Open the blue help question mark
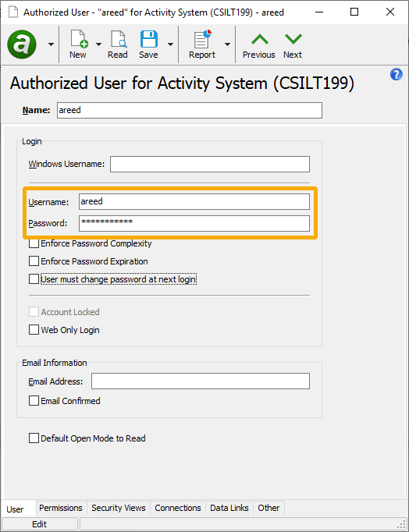The height and width of the screenshot is (532, 409). point(396,74)
